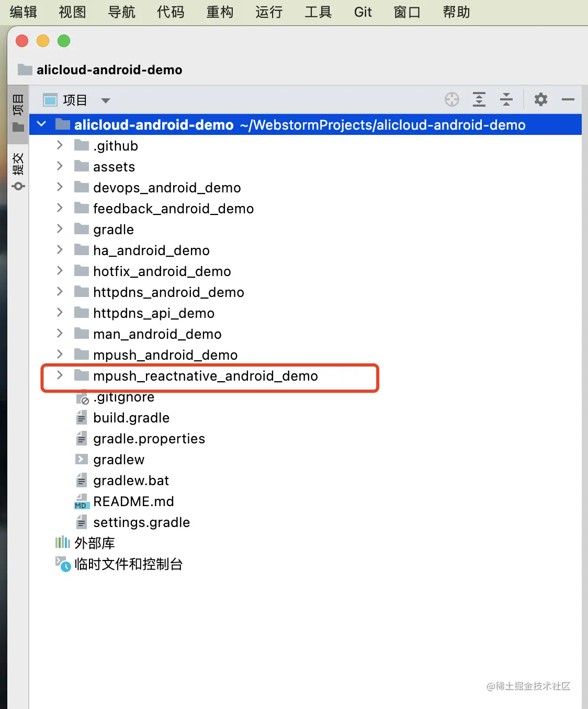
Task: Expand the gradle folder
Action: tap(60, 229)
